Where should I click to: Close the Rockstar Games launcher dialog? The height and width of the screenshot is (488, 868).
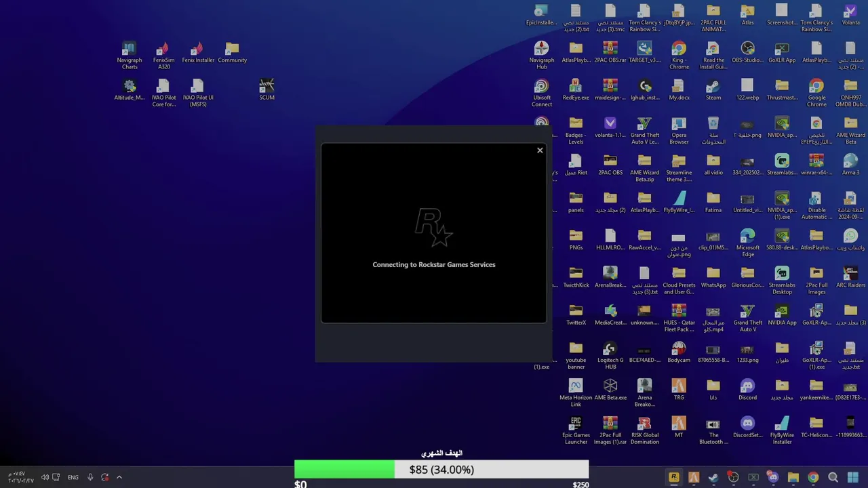pos(540,150)
